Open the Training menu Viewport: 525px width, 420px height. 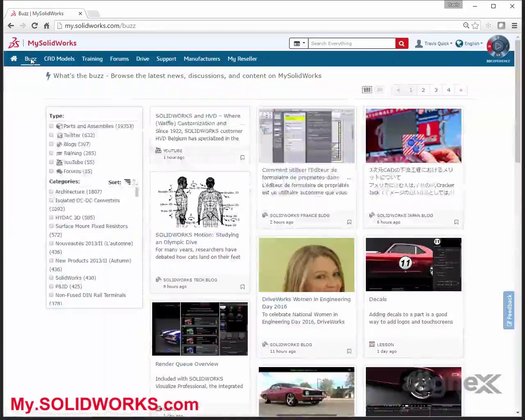point(92,59)
